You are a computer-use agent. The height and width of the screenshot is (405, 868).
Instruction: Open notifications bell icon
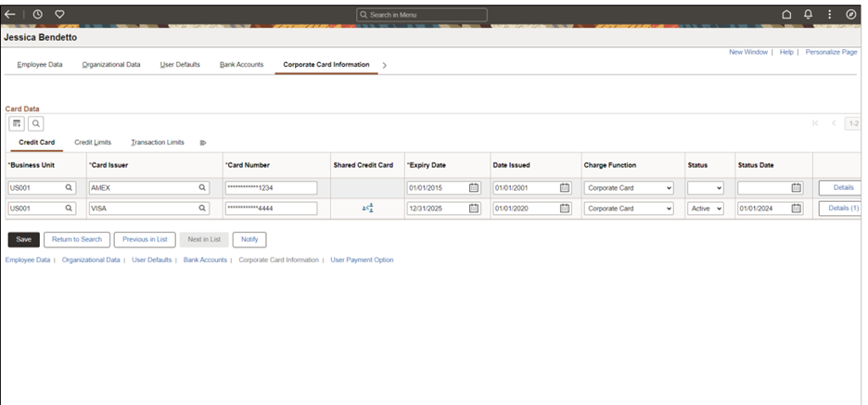tap(809, 15)
